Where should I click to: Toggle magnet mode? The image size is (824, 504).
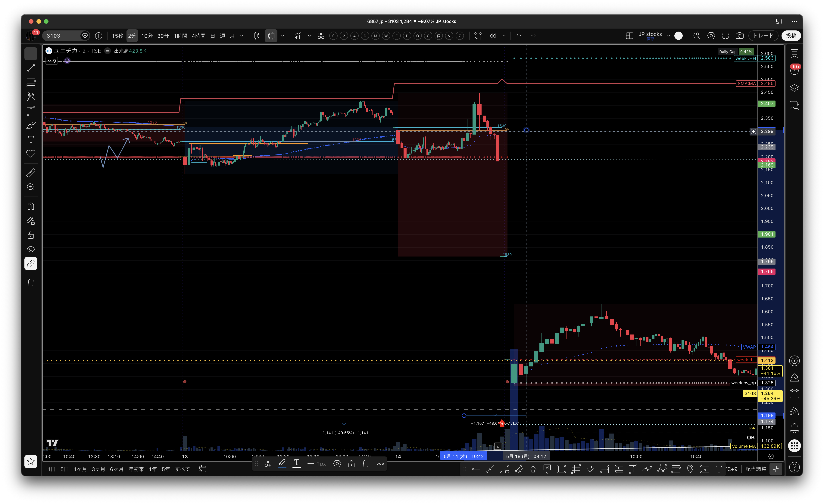(x=31, y=206)
